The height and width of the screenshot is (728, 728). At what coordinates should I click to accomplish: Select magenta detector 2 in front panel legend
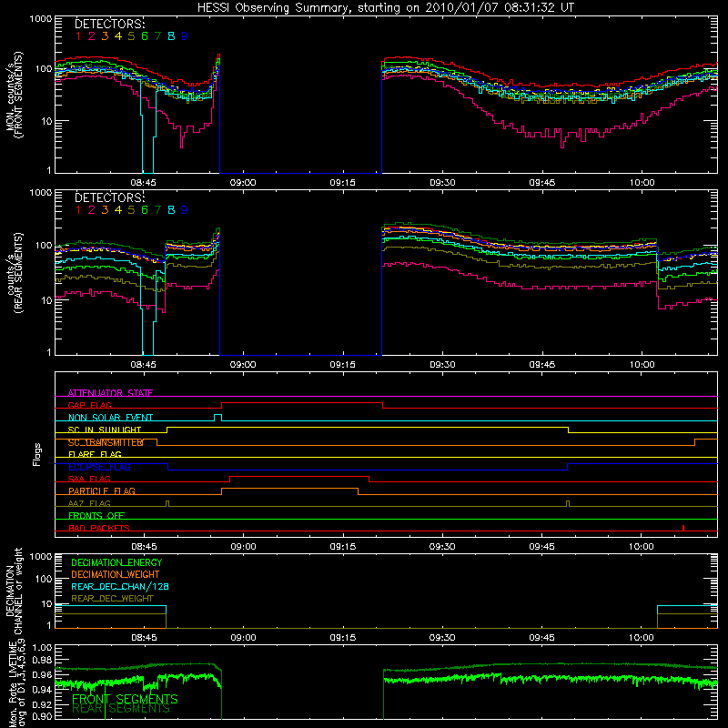92,36
